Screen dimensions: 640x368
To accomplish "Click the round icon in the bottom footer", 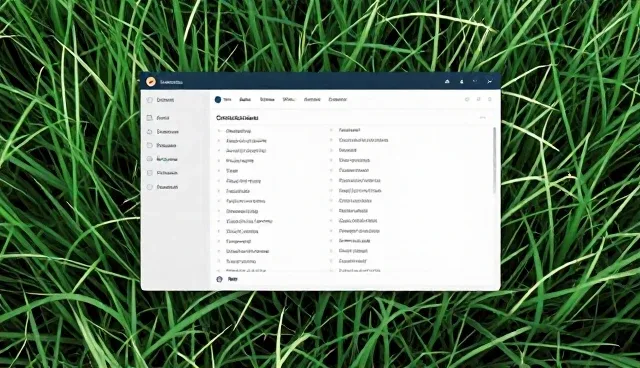I will [x=219, y=279].
